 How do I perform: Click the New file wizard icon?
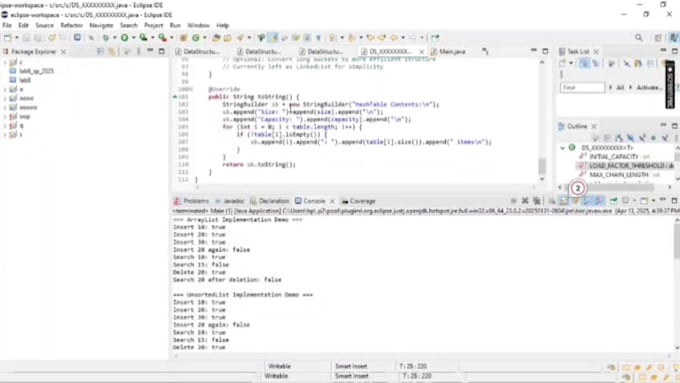7,38
